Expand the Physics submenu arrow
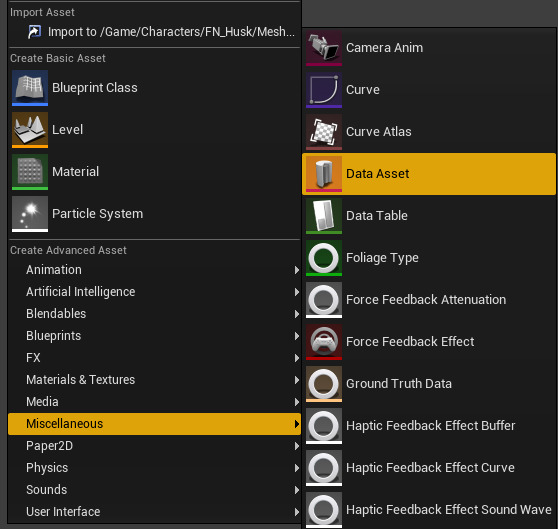 (297, 468)
